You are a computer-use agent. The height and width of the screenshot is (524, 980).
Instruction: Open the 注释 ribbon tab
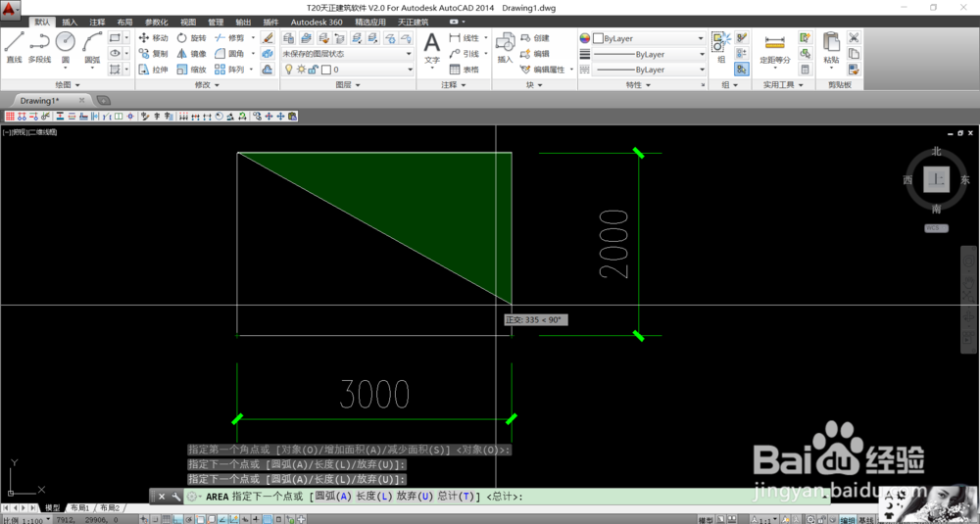tap(97, 22)
